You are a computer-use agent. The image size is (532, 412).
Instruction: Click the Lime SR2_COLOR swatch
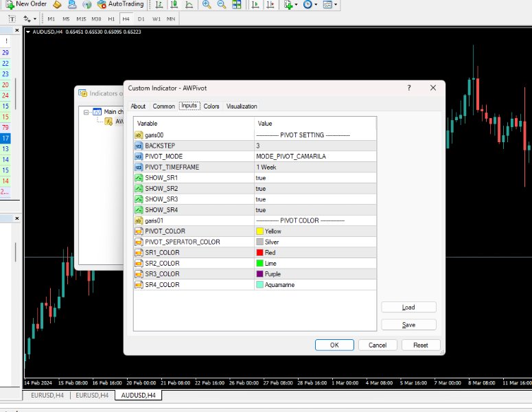click(260, 264)
